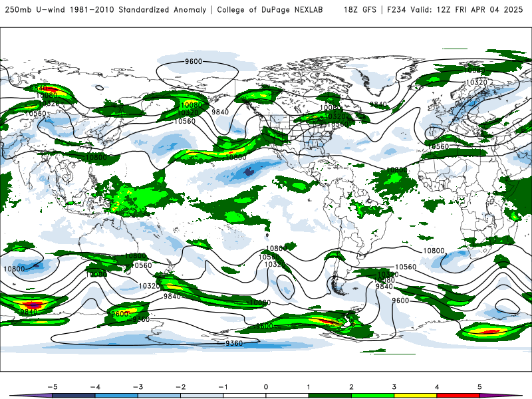Click the dark navy swatch between -5 and -4

[x=74, y=396]
